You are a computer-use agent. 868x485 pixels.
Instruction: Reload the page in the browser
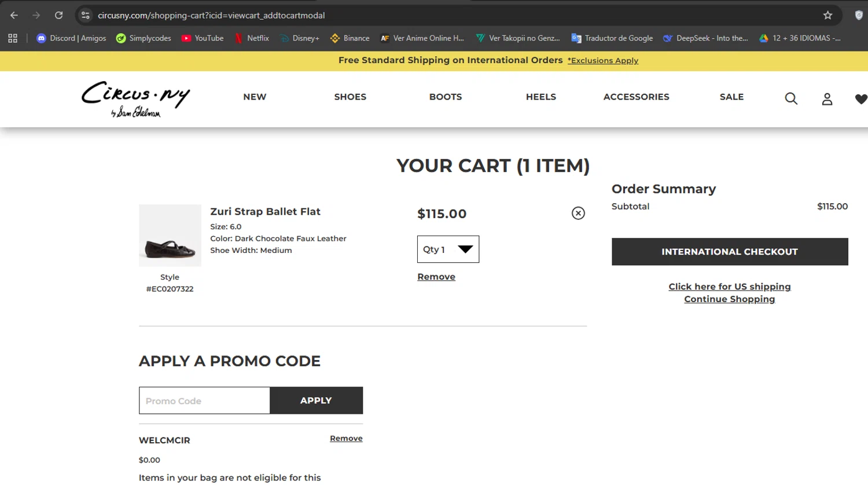pos(58,16)
